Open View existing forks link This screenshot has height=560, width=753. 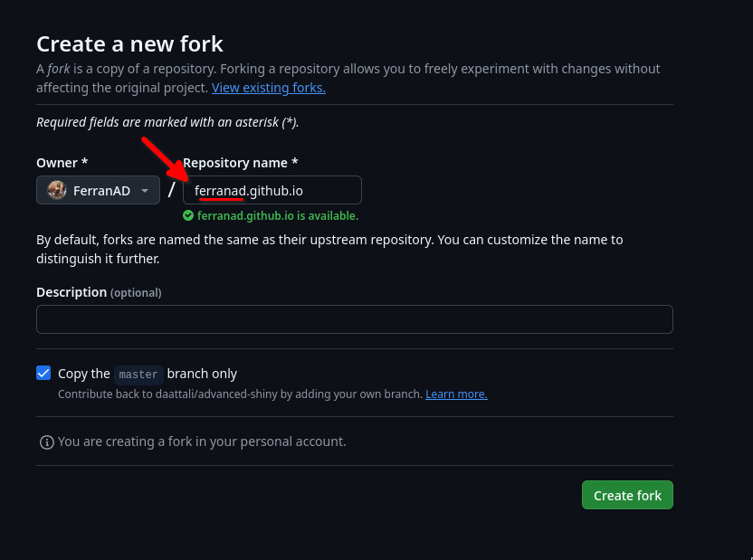(269, 88)
